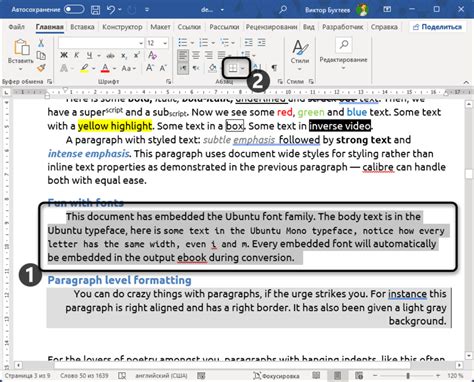The height and width of the screenshot is (382, 474).
Task: Switch to the Вставка tab
Action: point(82,27)
